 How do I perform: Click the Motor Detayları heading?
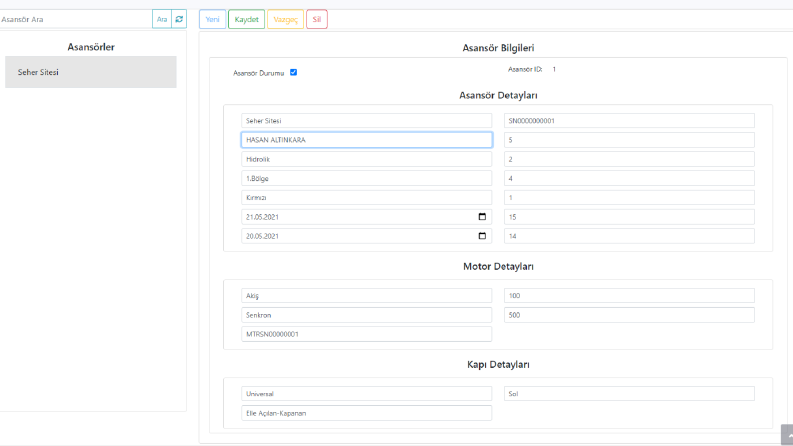pos(498,266)
